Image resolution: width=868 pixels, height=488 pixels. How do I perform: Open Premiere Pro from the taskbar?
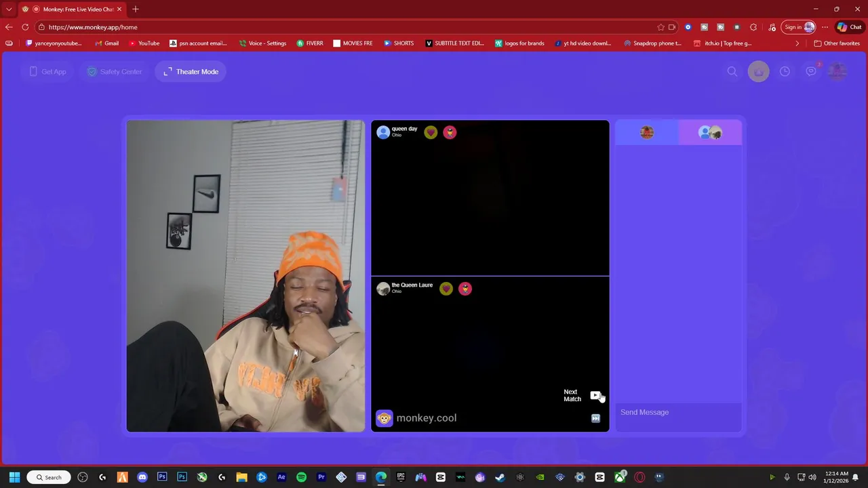coord(321,477)
